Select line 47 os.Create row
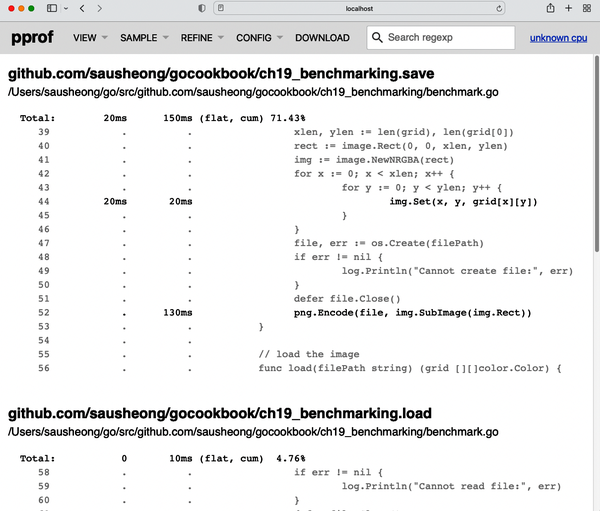The image size is (600, 511). click(261, 243)
